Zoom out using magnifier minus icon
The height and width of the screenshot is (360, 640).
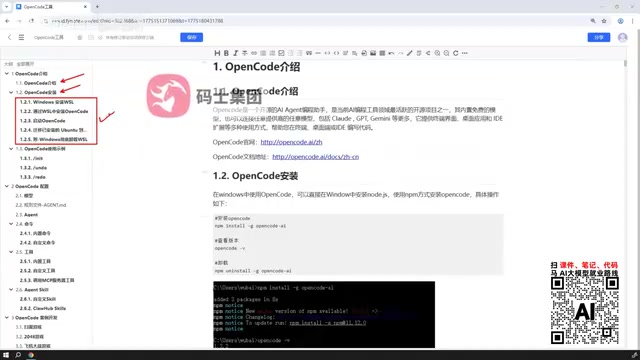coord(446,53)
